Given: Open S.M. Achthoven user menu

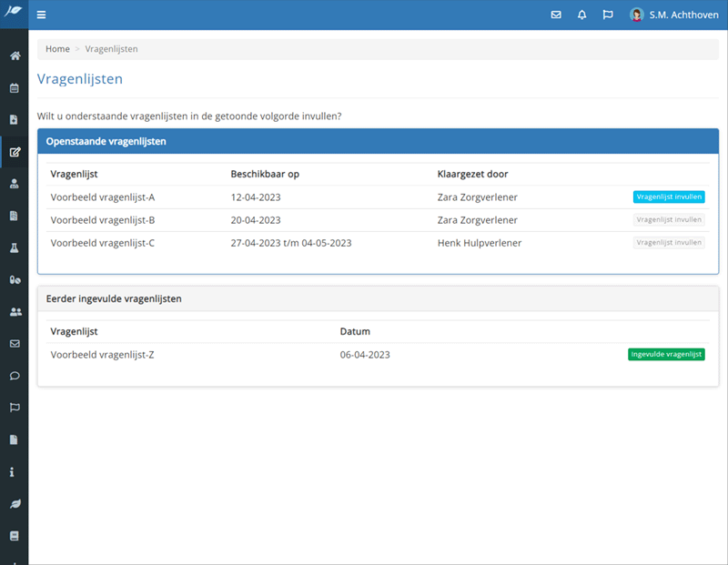Looking at the screenshot, I should click(x=673, y=15).
